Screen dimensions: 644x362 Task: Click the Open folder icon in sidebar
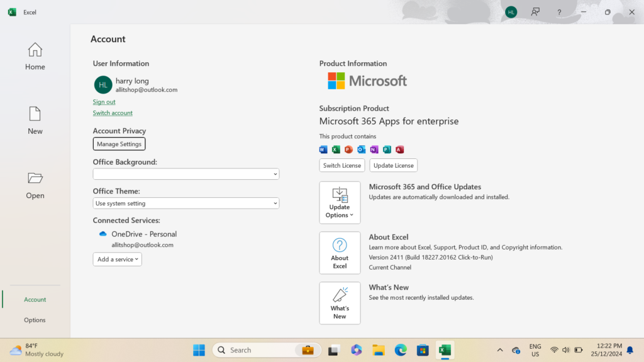click(35, 178)
